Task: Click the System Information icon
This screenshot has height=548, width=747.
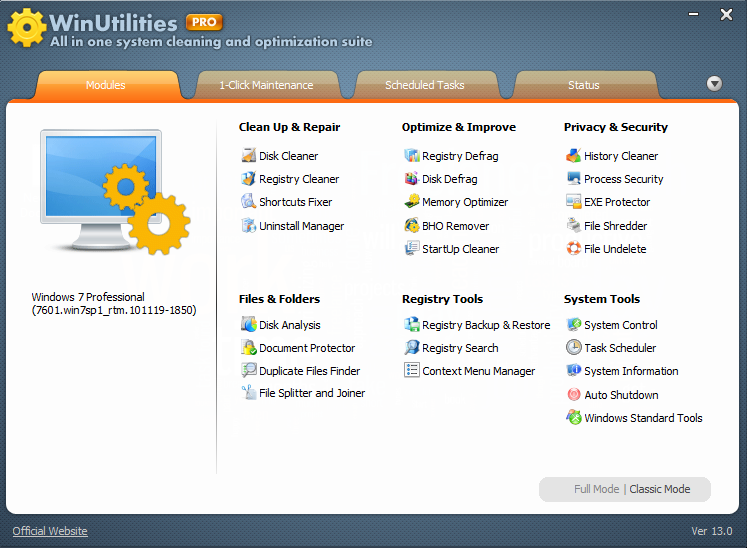Action: click(574, 370)
